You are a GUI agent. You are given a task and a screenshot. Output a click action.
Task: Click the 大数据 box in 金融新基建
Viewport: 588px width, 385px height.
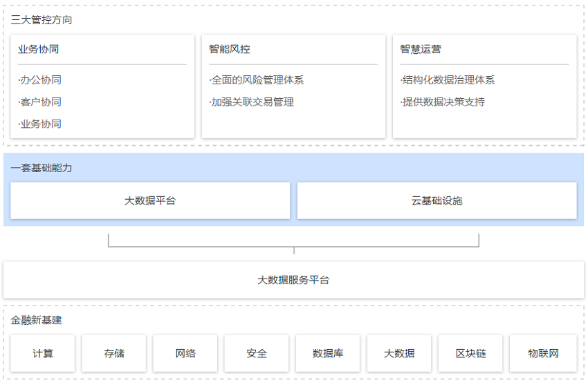pyautogui.click(x=399, y=353)
